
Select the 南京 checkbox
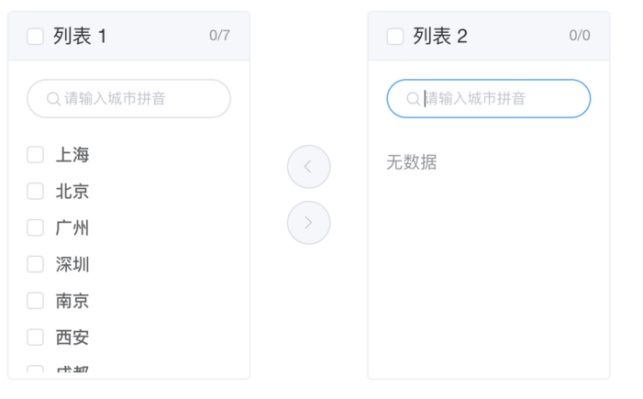click(35, 301)
